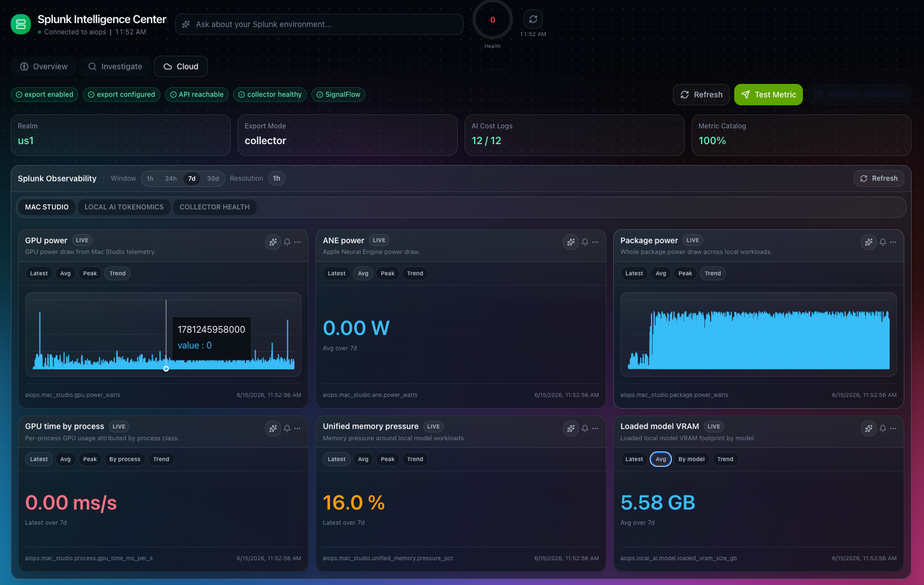924x585 pixels.
Task: Open AI insights for GPU time by process
Action: click(273, 428)
